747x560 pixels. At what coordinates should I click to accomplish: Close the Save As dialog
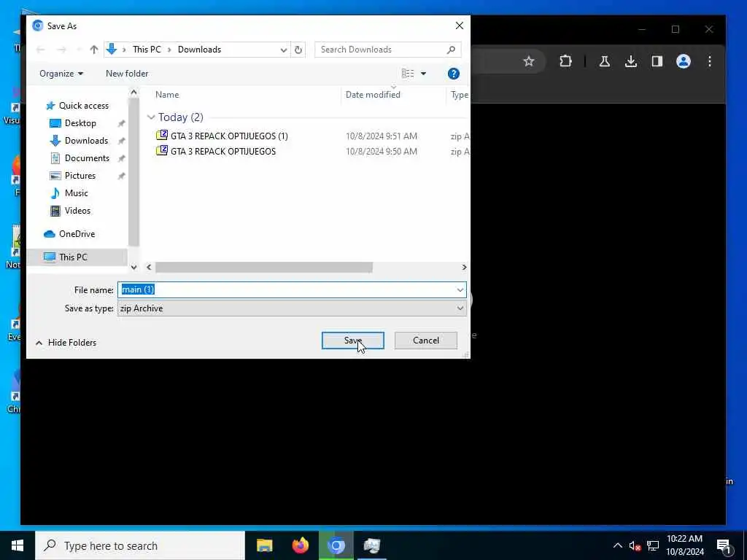pyautogui.click(x=460, y=26)
